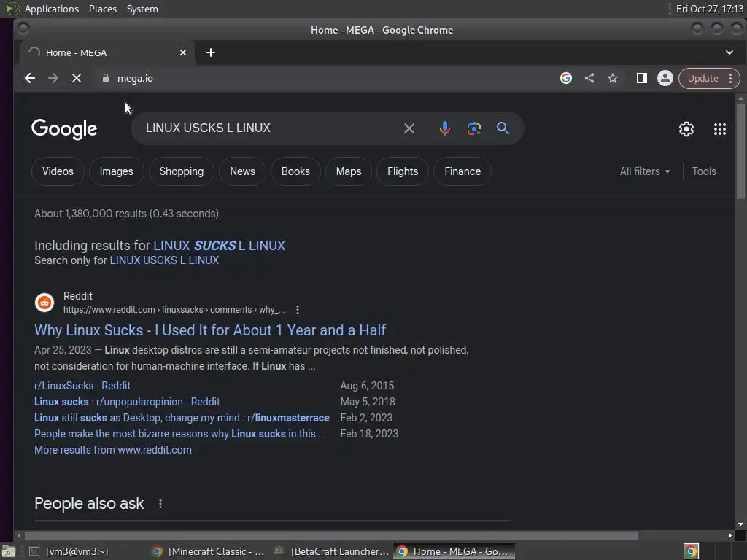Click the Reddit favicon in the result
747x560 pixels.
pos(44,303)
